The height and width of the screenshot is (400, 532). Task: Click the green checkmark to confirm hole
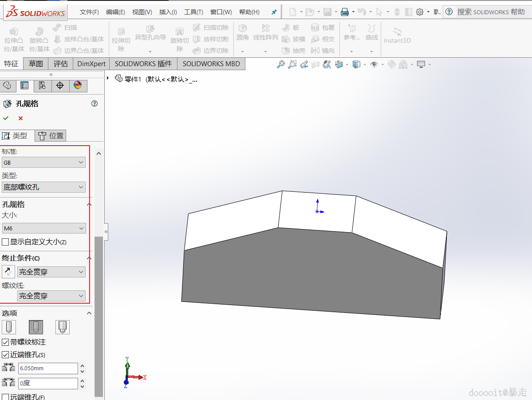[6, 118]
